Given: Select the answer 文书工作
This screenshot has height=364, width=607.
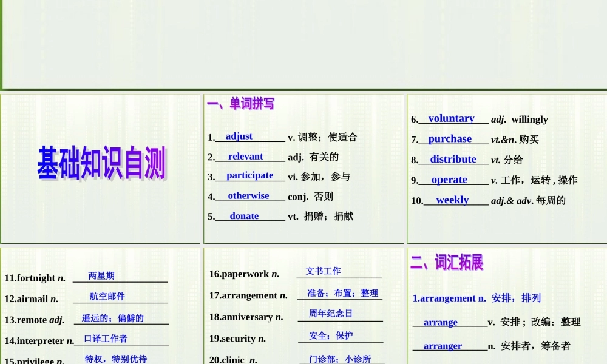Looking at the screenshot, I should click(x=324, y=271).
